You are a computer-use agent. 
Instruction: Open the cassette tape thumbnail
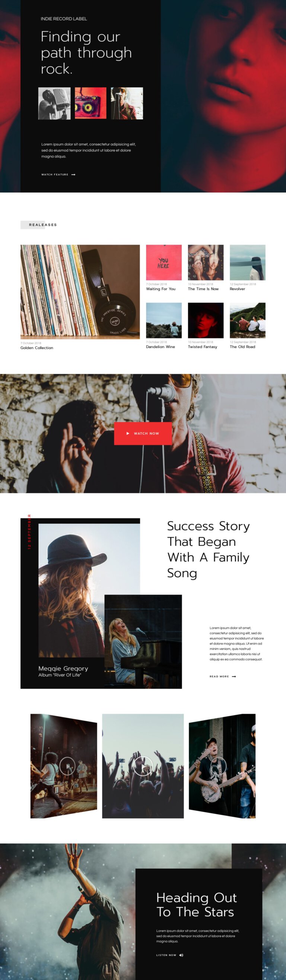point(90,103)
